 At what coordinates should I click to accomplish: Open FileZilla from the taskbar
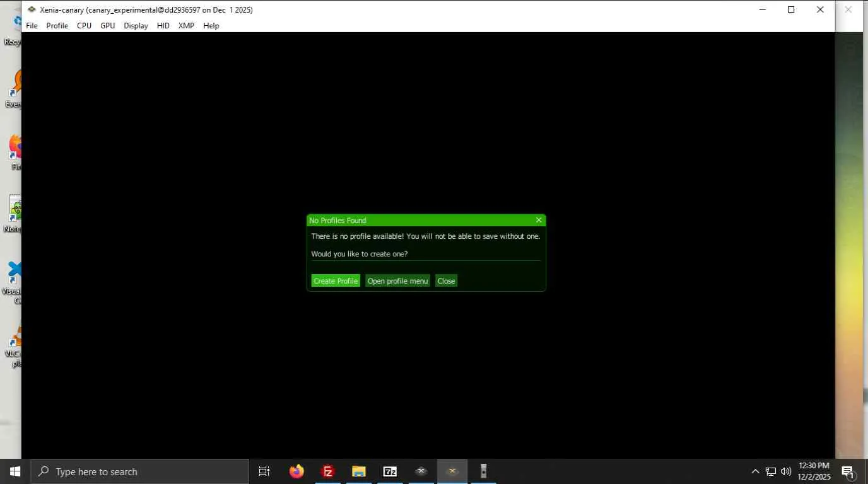pyautogui.click(x=328, y=471)
